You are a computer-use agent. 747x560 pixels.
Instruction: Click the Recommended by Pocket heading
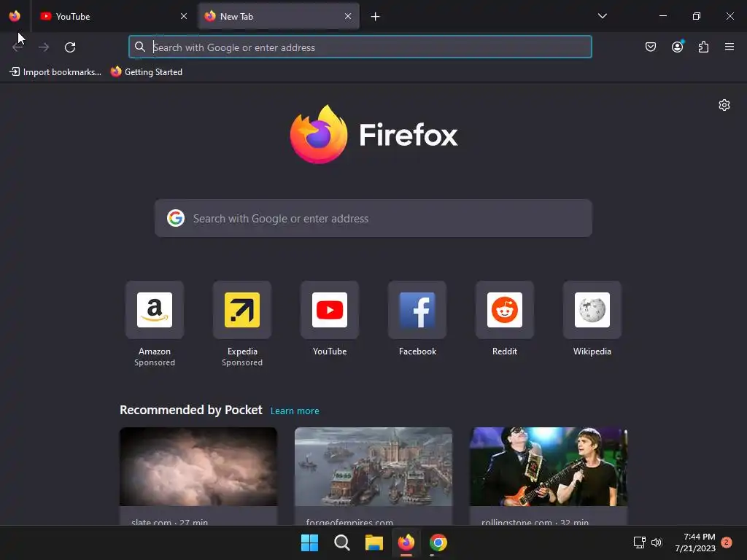[191, 410]
